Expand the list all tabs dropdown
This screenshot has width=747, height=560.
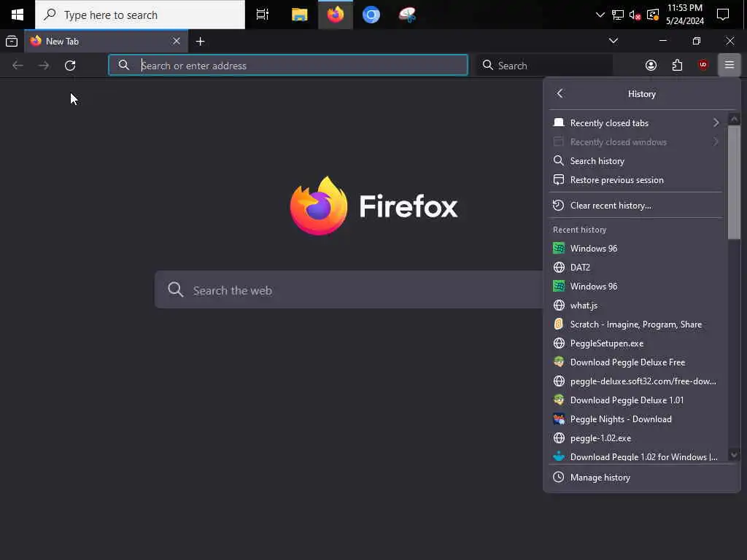613,41
